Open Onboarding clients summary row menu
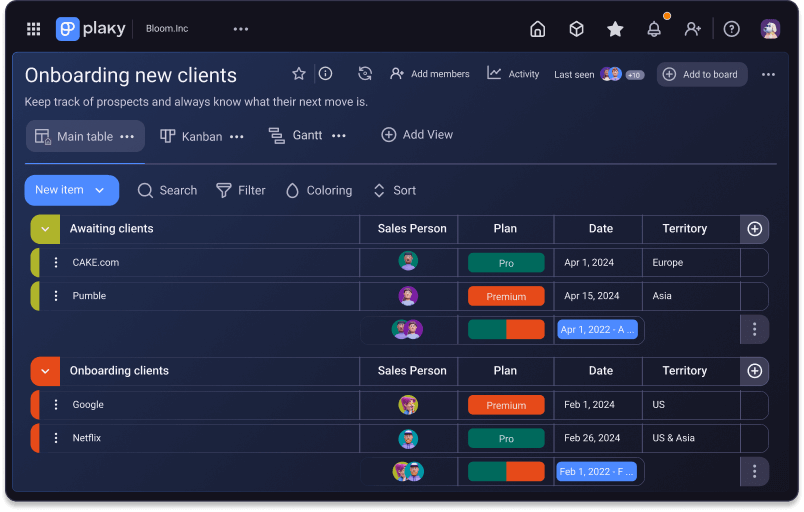The width and height of the screenshot is (804, 512). 754,472
